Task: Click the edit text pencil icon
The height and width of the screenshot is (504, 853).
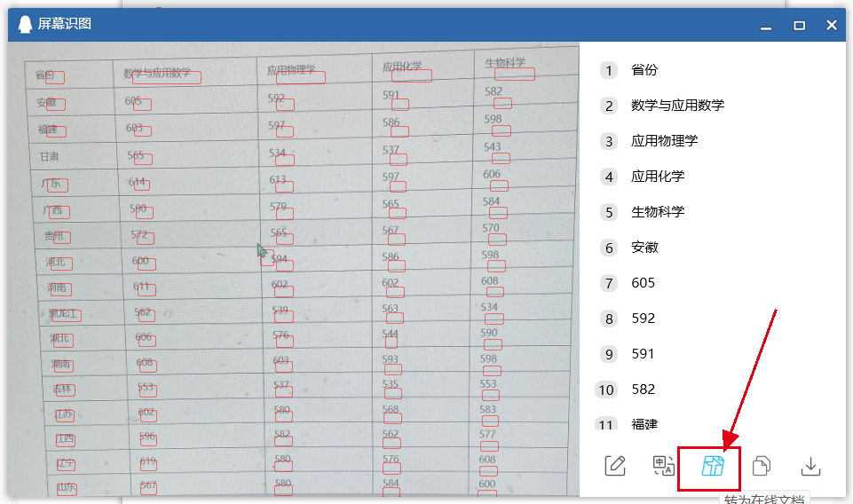Action: tap(615, 466)
